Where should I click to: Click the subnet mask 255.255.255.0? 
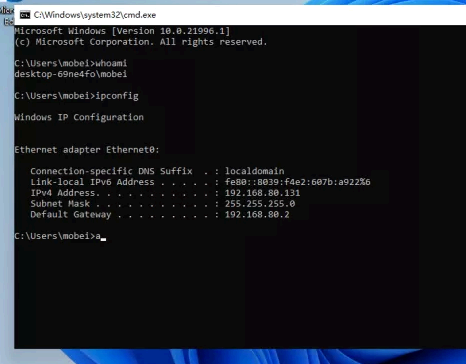coord(260,204)
